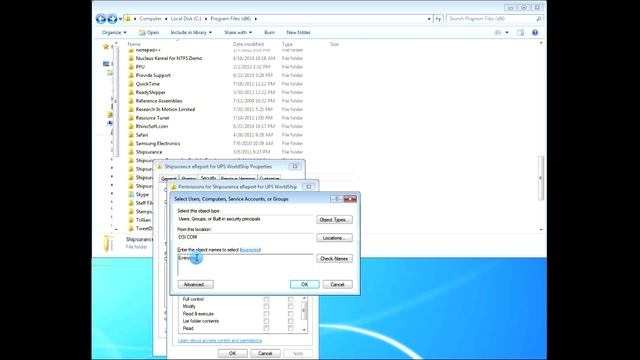Click the Shipsurance folder icon
Screen dimensions: 640x360
(131, 152)
